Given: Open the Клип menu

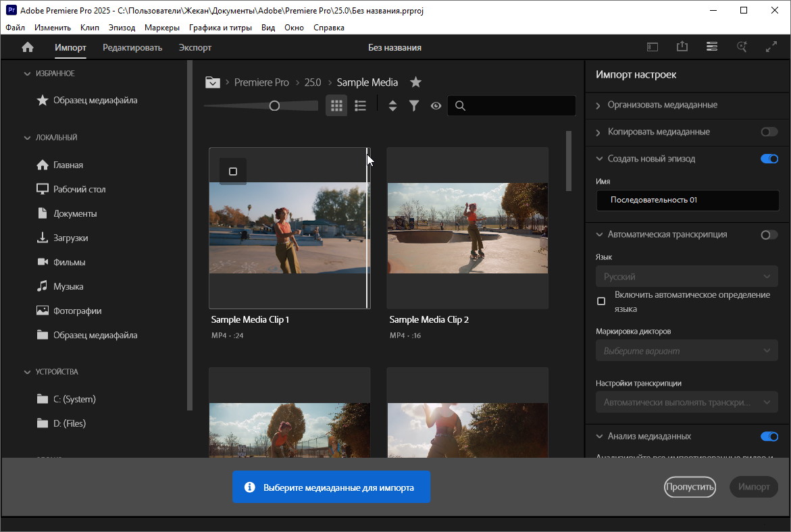Looking at the screenshot, I should coord(90,27).
